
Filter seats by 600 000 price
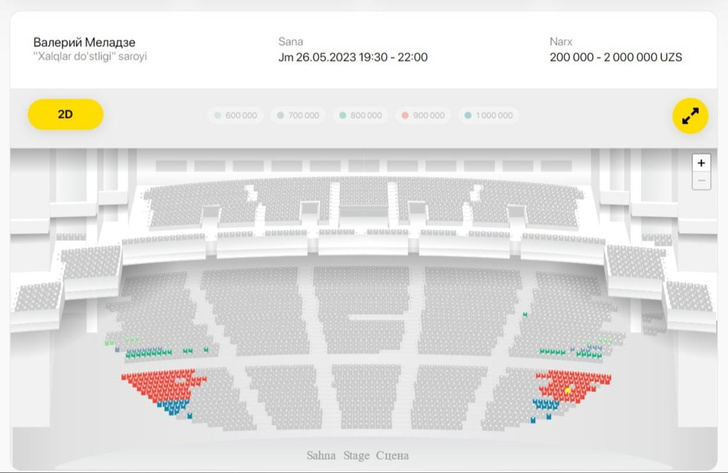236,116
